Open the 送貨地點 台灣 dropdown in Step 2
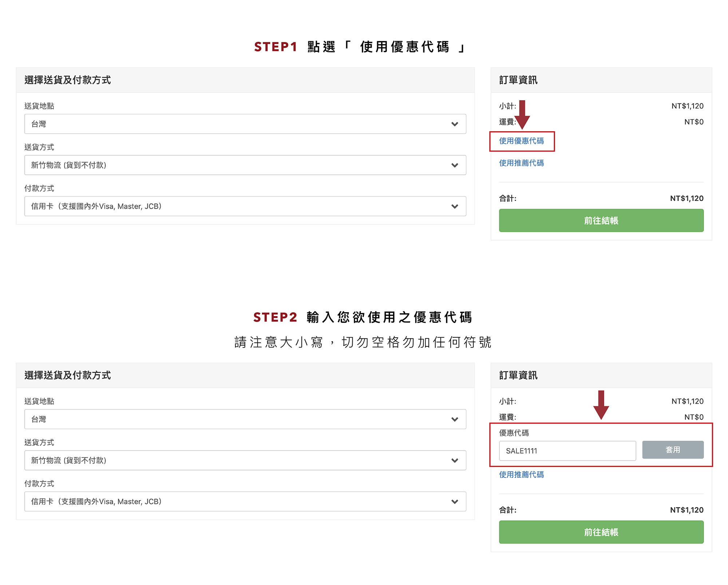 pos(245,419)
